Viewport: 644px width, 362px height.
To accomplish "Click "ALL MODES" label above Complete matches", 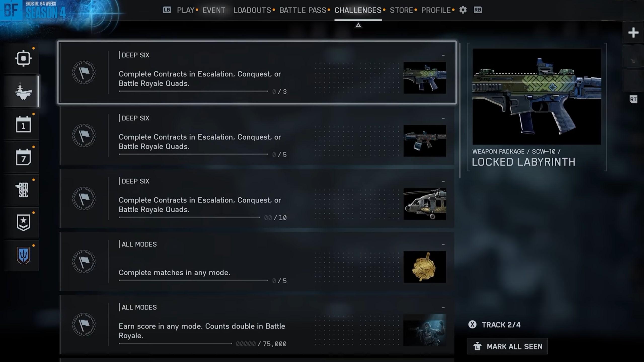I will (139, 244).
